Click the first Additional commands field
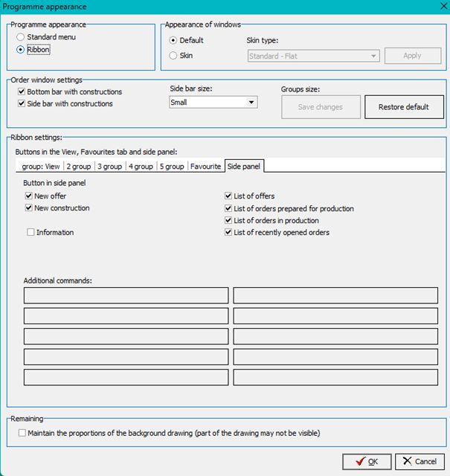Image resolution: width=450 pixels, height=476 pixels. click(x=126, y=295)
